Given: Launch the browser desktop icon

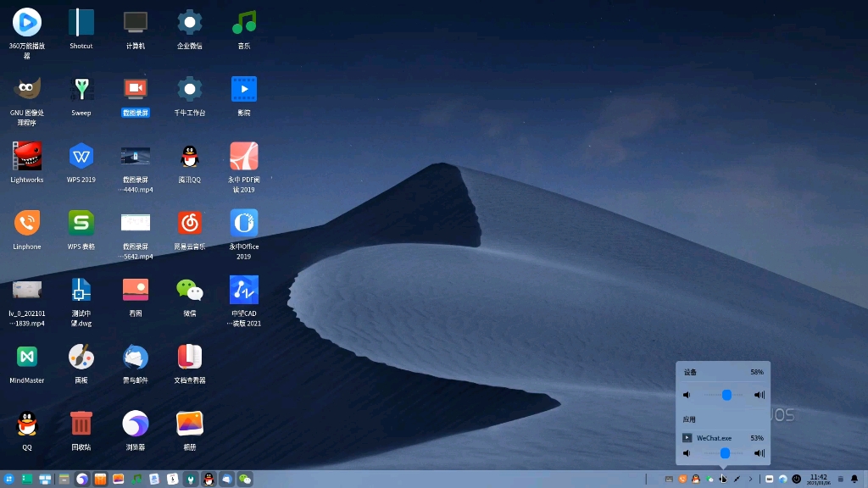Looking at the screenshot, I should pyautogui.click(x=136, y=424).
